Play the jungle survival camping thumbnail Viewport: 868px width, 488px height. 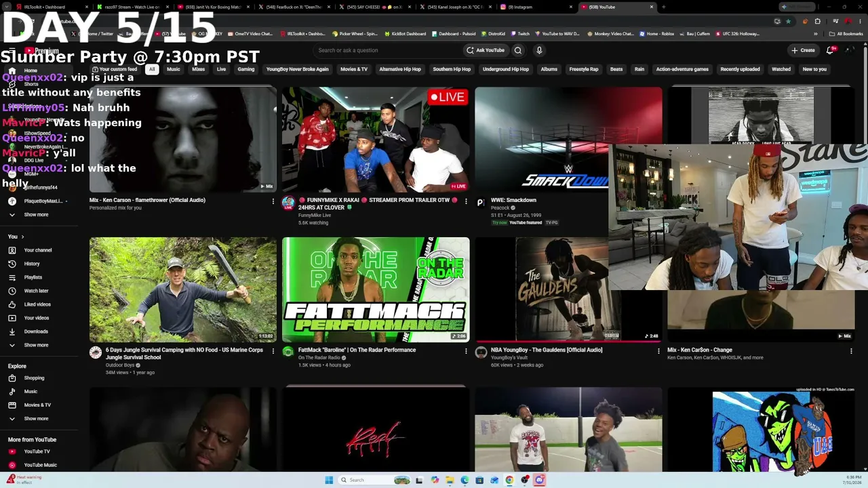coord(183,289)
